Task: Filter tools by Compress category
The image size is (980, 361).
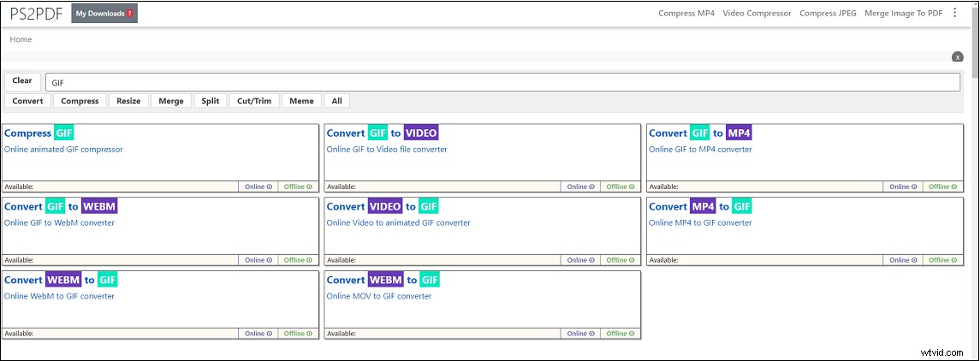Action: pyautogui.click(x=80, y=101)
